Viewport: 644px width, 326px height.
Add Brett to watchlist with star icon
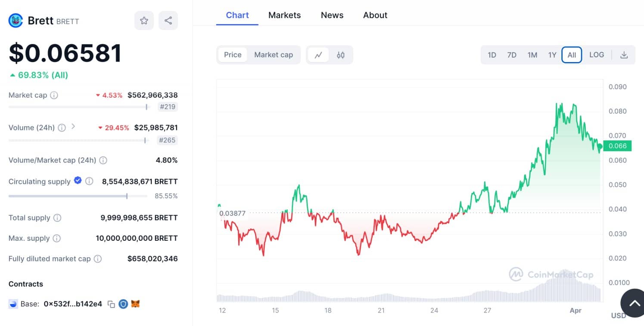pos(144,21)
